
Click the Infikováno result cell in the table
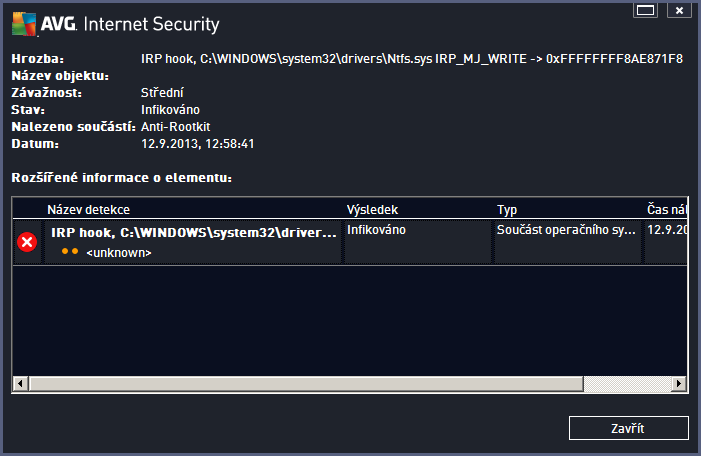376,230
